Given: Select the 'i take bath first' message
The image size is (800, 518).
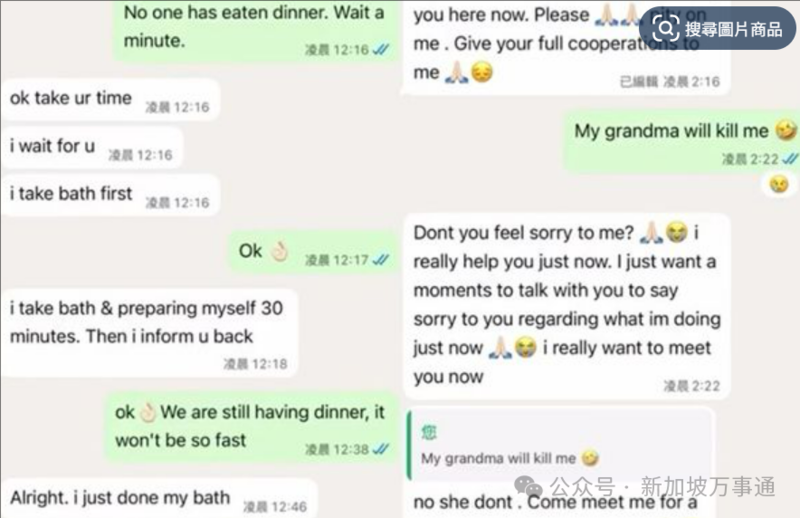Looking at the screenshot, I should point(110,195).
